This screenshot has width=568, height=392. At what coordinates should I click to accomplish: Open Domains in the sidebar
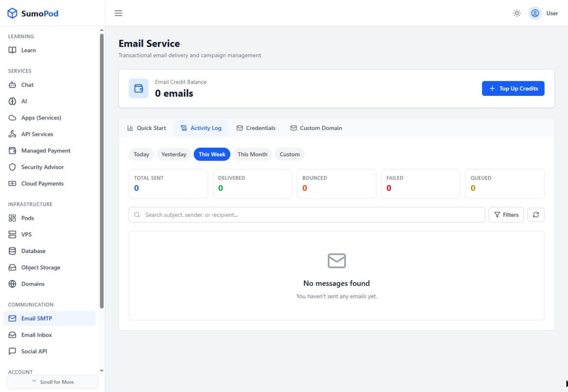49,284
